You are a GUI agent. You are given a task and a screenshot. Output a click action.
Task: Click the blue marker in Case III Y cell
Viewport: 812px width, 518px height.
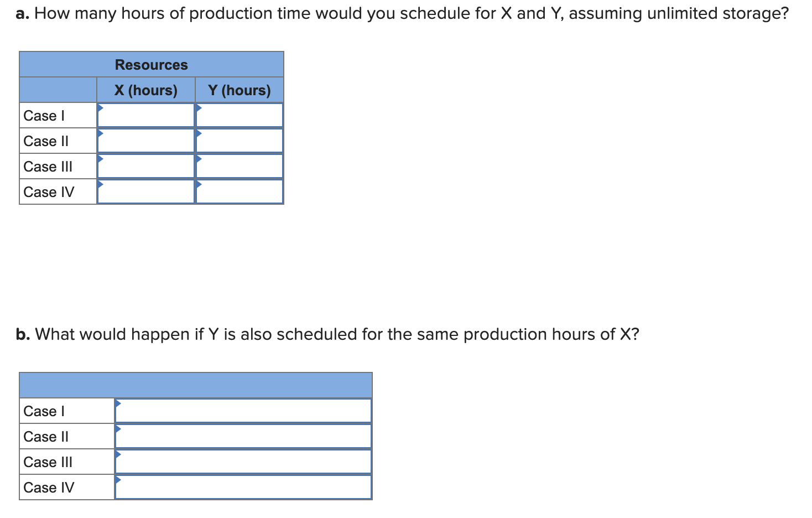pos(199,159)
